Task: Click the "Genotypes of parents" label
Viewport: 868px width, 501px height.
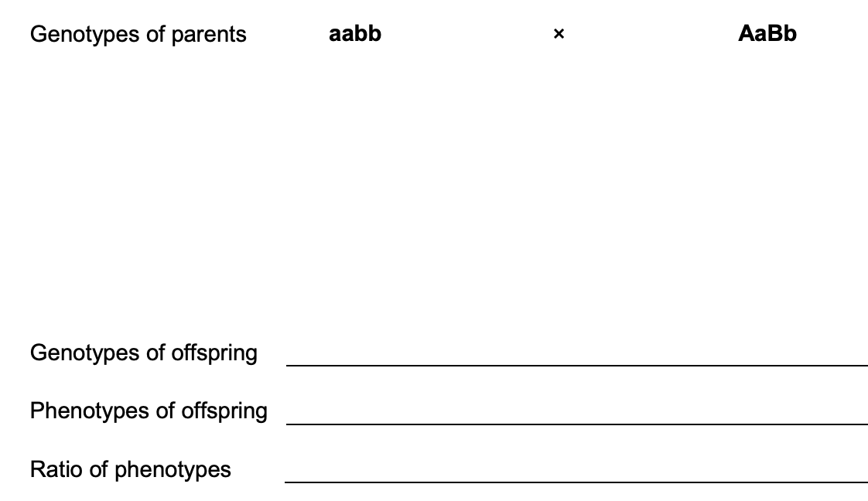Action: click(138, 35)
